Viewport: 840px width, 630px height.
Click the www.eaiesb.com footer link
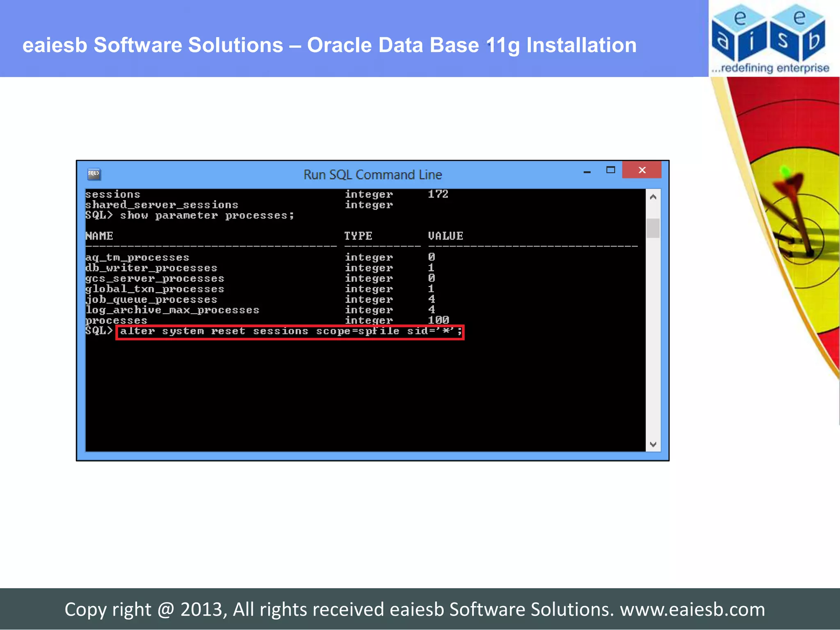point(692,609)
